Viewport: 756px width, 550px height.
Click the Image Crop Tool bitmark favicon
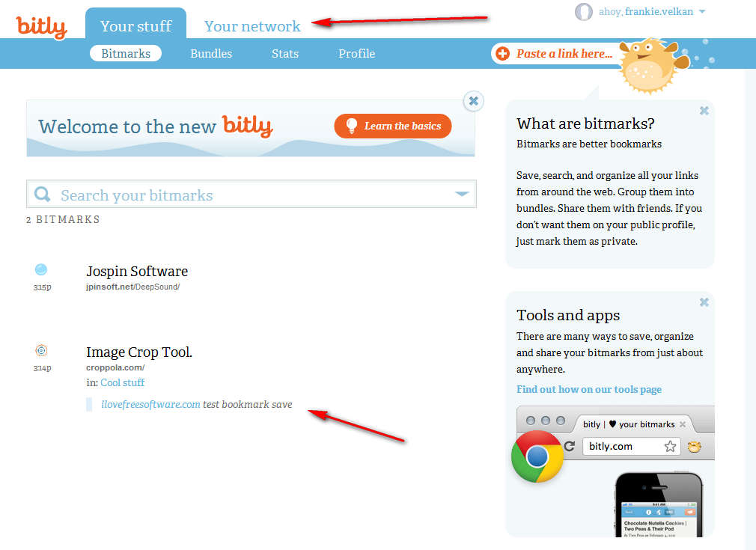pos(41,350)
